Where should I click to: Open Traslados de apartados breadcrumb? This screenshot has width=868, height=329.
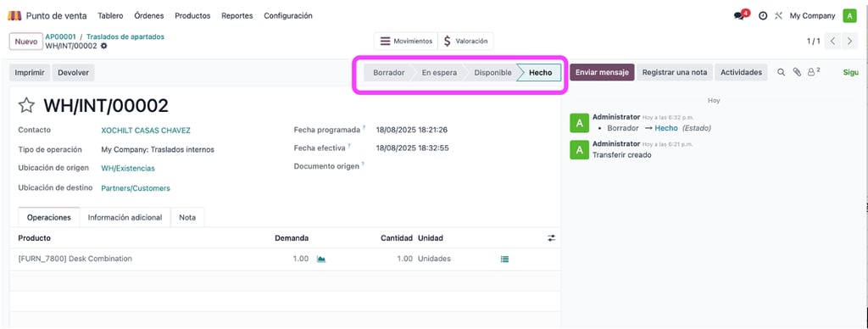point(125,37)
